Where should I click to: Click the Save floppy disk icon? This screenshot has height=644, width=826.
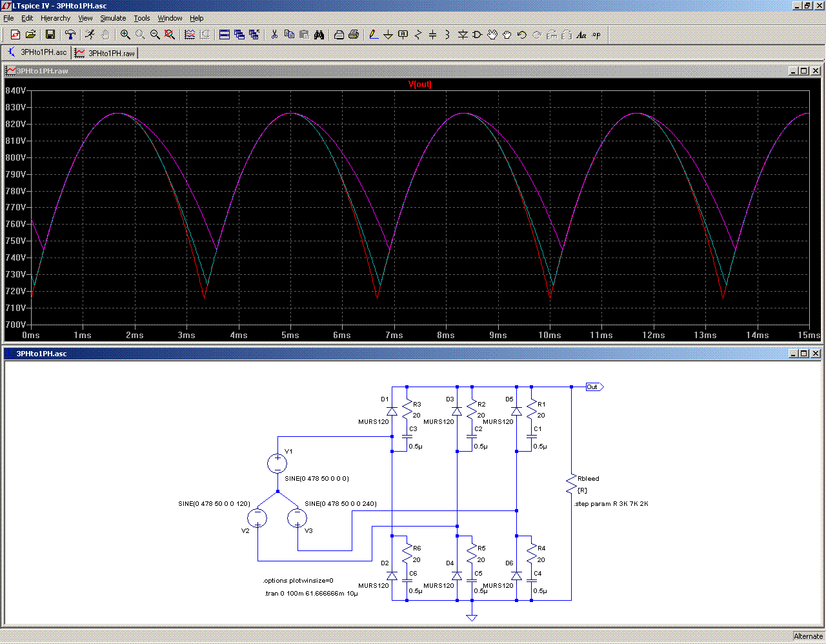50,35
